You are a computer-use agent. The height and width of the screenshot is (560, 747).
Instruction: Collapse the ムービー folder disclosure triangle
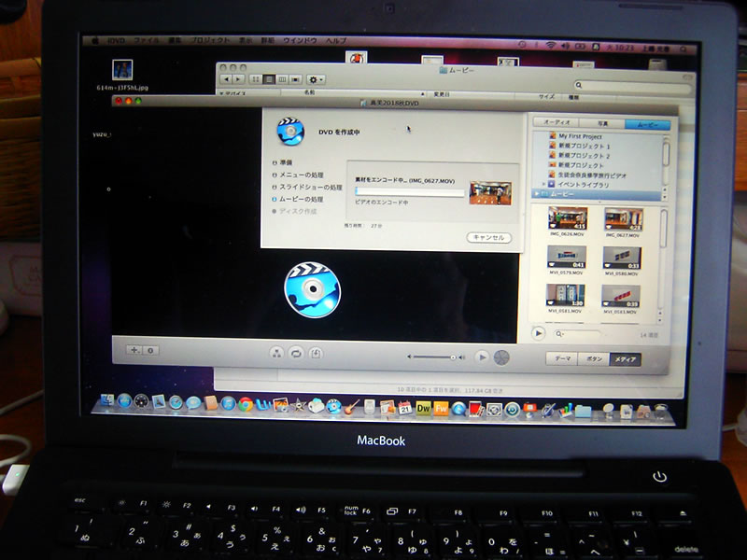pyautogui.click(x=538, y=194)
